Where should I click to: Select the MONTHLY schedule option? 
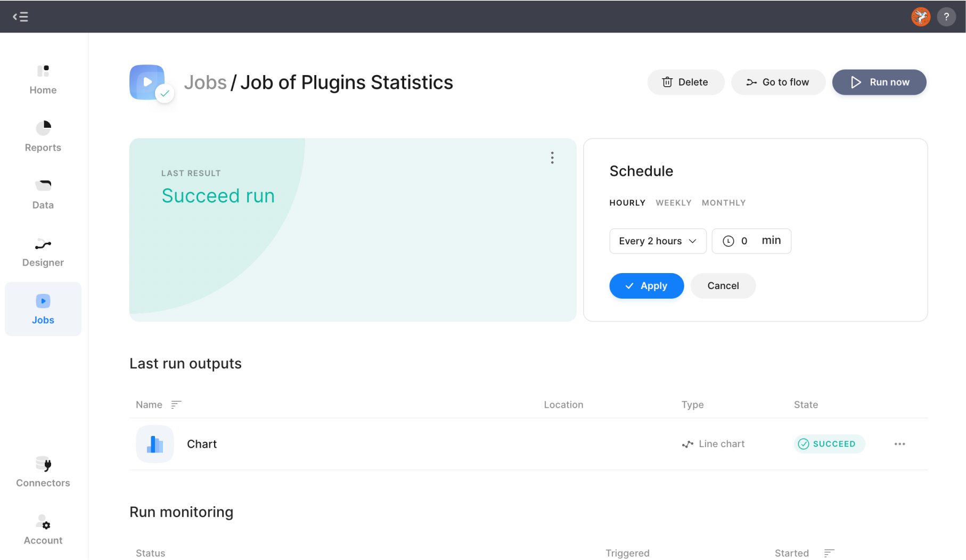click(x=723, y=203)
